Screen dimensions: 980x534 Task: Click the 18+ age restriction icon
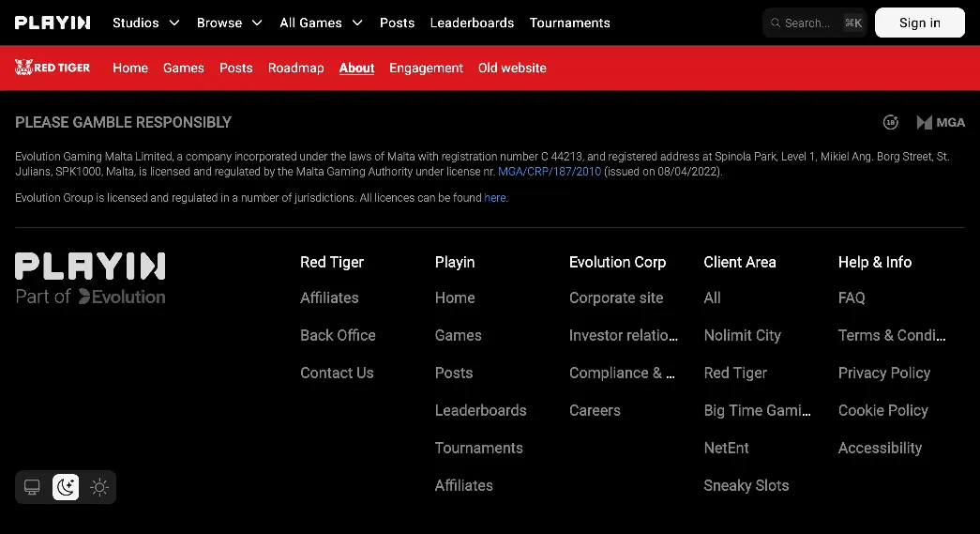(891, 123)
